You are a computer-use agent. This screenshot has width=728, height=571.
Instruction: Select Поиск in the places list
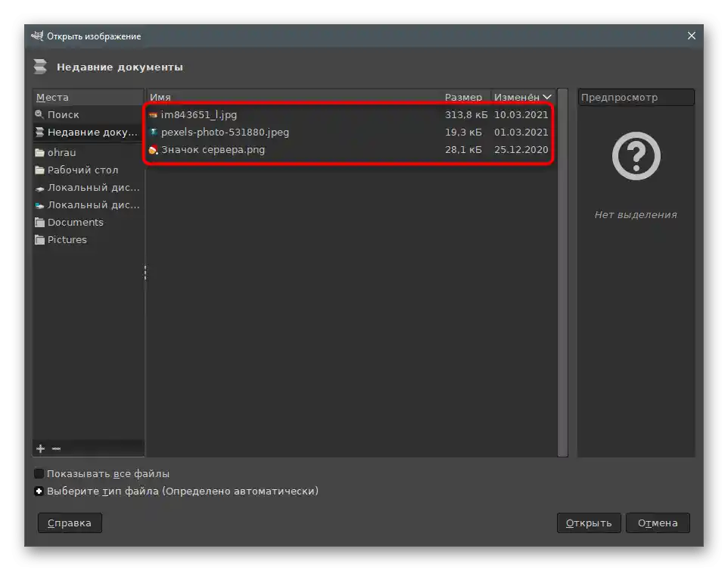(89, 114)
